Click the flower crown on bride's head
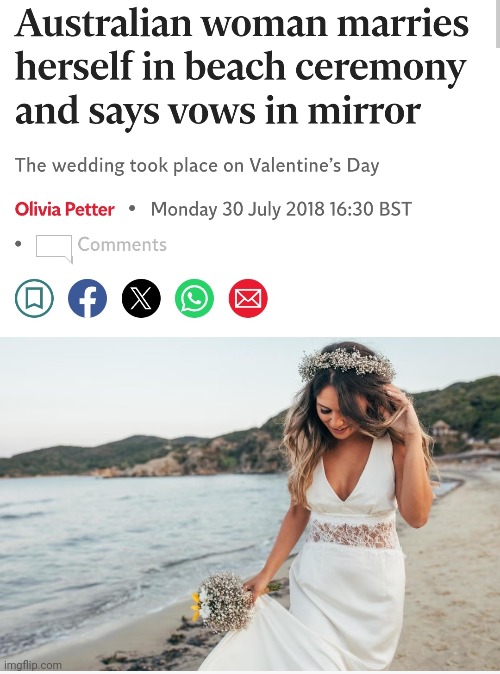 [347, 363]
